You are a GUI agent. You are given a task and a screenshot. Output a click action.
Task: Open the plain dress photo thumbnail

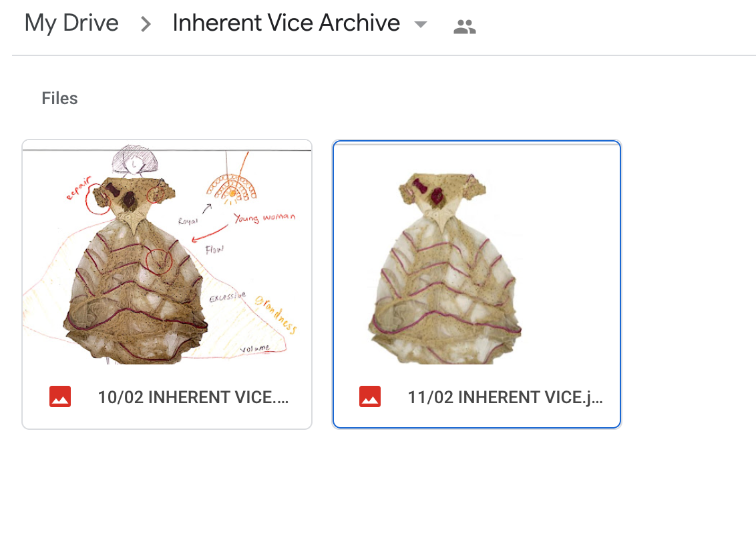(x=477, y=254)
